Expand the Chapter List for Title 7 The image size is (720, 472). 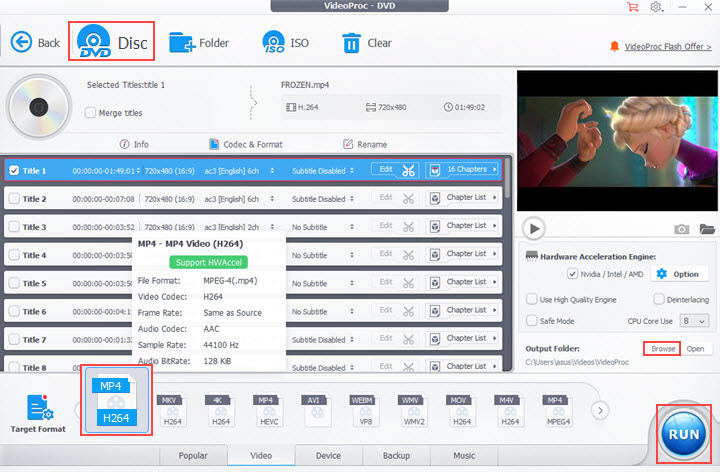point(463,338)
